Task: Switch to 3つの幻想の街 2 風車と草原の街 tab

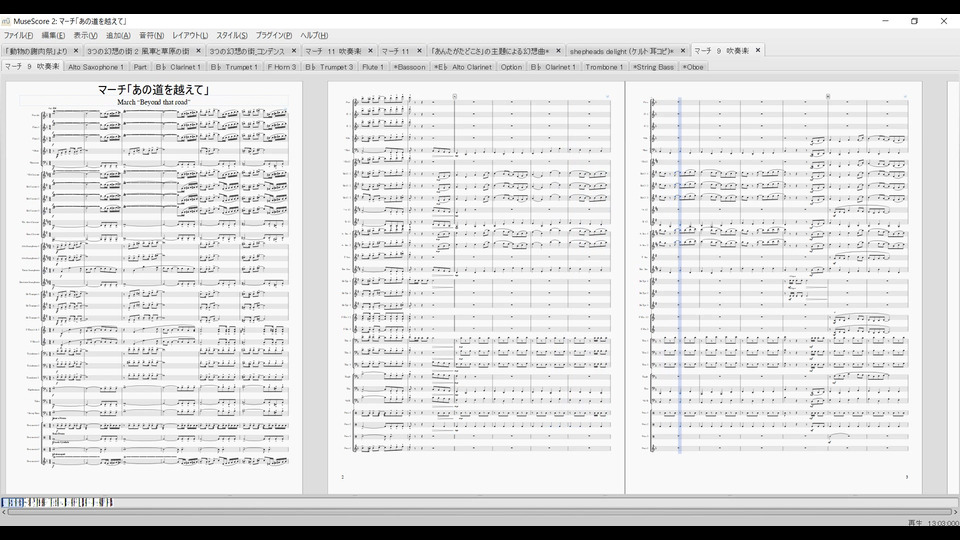Action: click(x=138, y=51)
